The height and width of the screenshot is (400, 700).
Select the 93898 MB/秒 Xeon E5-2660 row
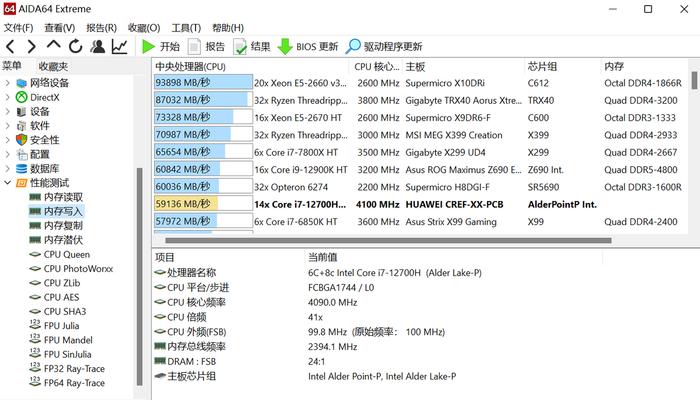(x=421, y=83)
